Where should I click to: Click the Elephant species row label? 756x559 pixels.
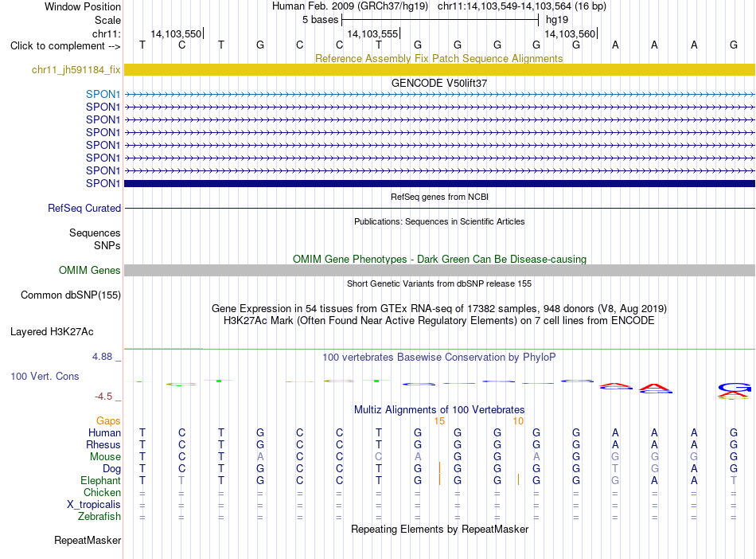(x=100, y=480)
